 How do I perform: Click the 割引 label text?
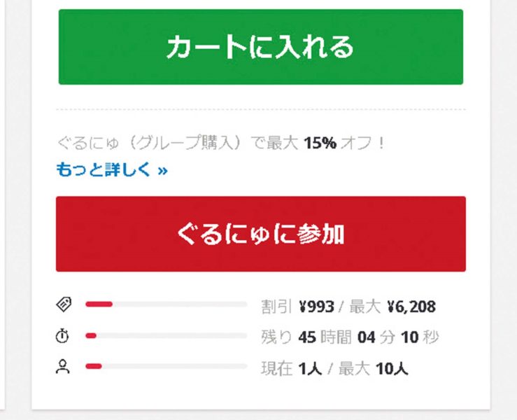click(276, 307)
